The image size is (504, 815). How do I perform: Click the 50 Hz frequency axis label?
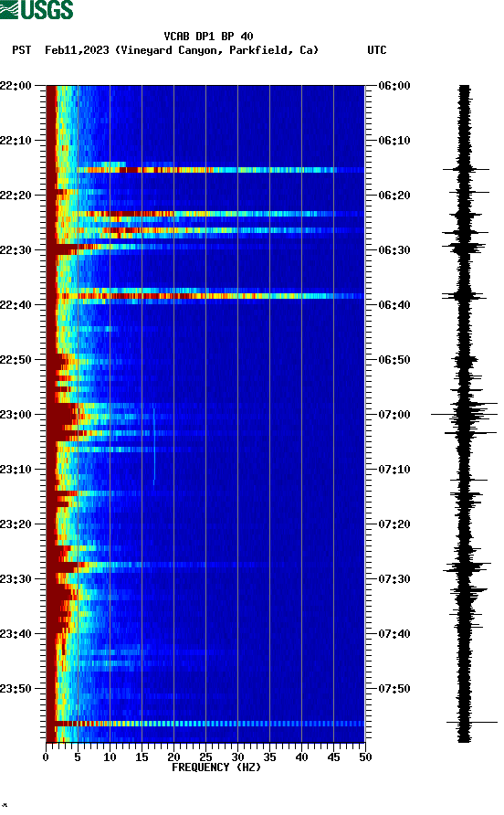point(365,757)
